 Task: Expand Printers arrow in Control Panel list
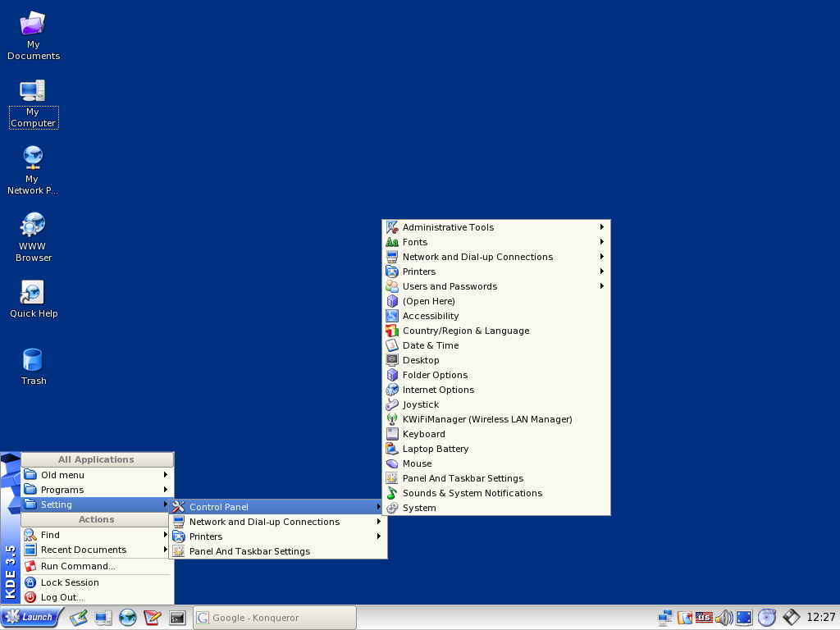pyautogui.click(x=602, y=271)
